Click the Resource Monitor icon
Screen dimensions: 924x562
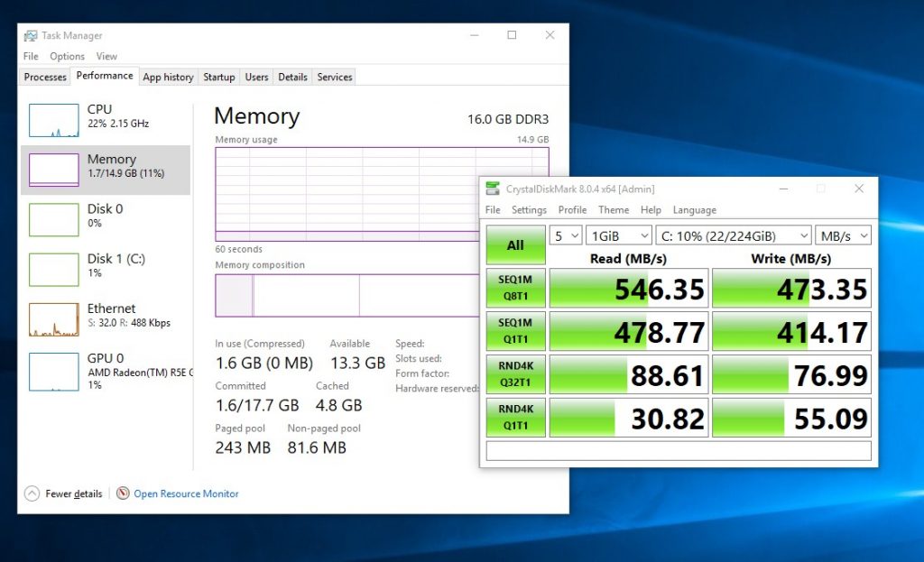[x=123, y=493]
